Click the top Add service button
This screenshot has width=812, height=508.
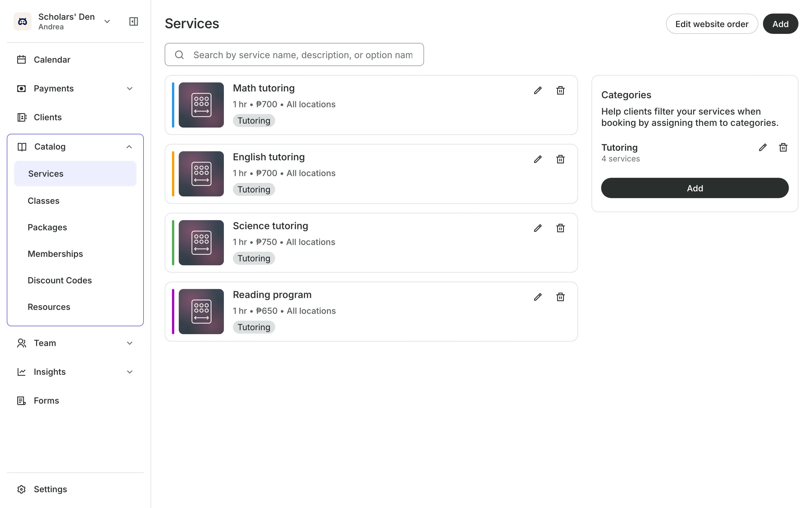[x=780, y=24]
